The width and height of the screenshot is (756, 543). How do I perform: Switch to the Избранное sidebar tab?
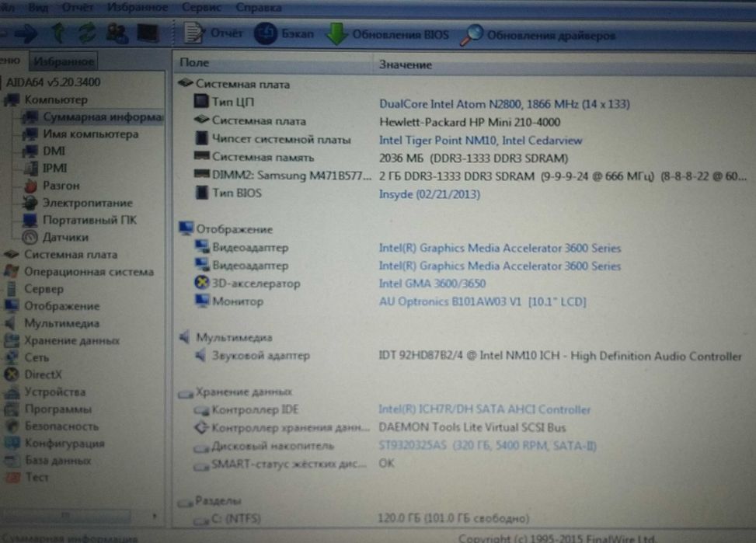point(64,61)
